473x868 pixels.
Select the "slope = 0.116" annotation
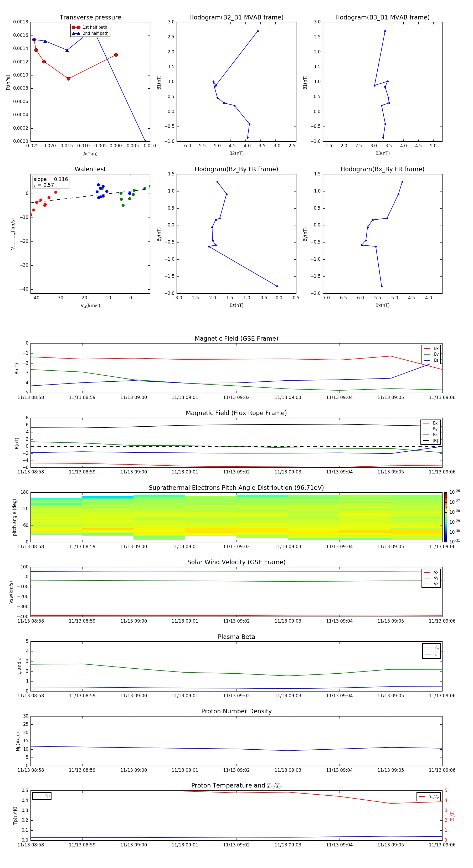tap(51, 179)
